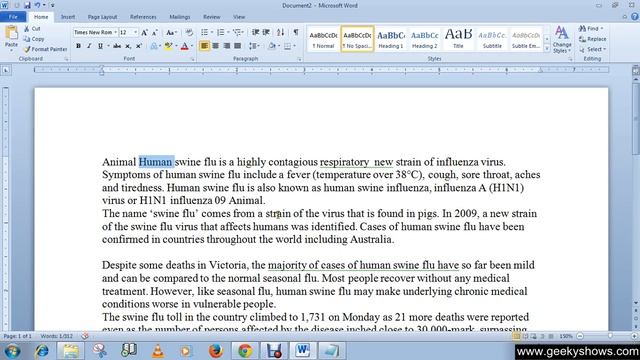Apply the yellow text highlight color

coord(168,46)
